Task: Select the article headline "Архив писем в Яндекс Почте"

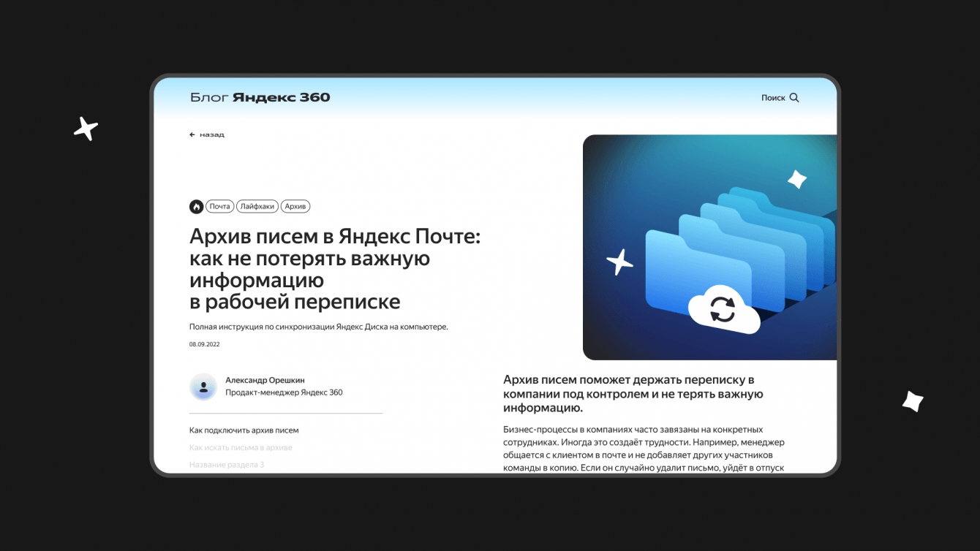Action: [x=335, y=269]
